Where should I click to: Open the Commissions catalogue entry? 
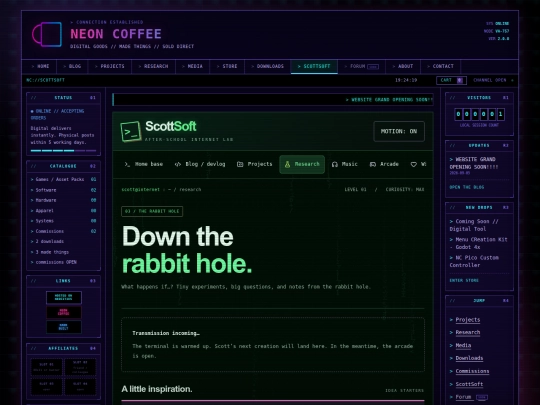(63, 231)
